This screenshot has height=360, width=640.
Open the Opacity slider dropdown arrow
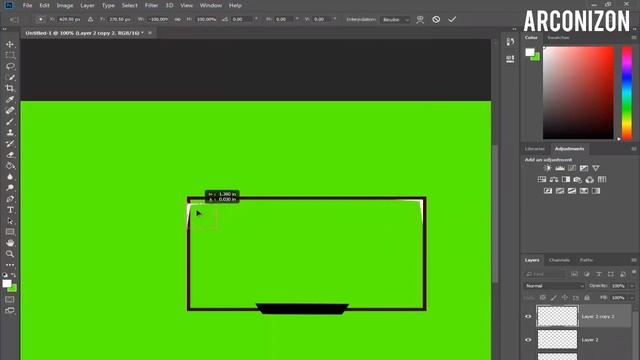(632, 286)
